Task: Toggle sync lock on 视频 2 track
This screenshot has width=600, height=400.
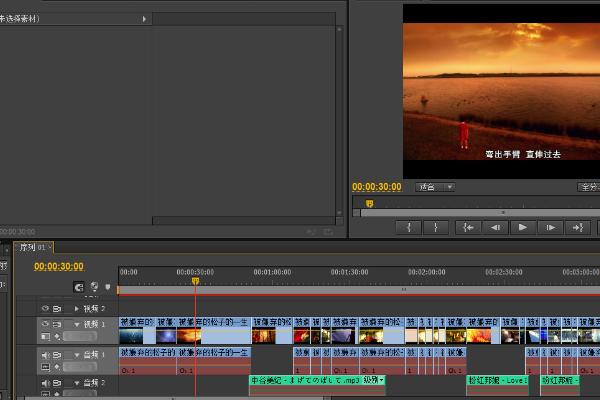Action: click(x=57, y=309)
